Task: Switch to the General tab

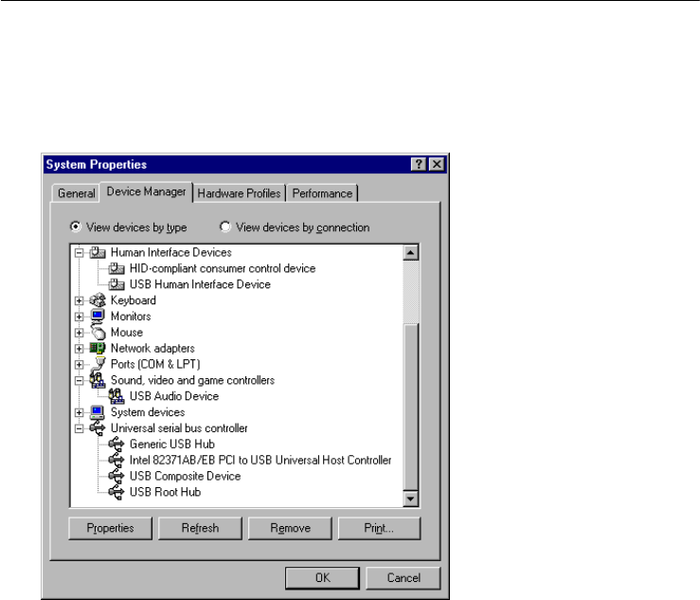Action: (76, 193)
